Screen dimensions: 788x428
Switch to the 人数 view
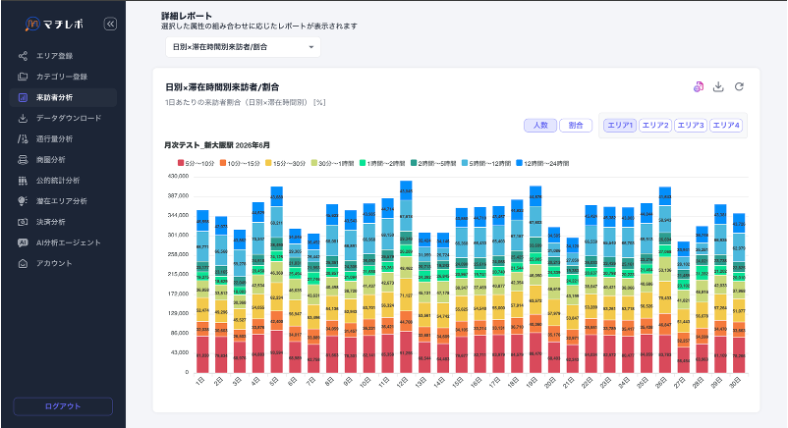coord(540,126)
